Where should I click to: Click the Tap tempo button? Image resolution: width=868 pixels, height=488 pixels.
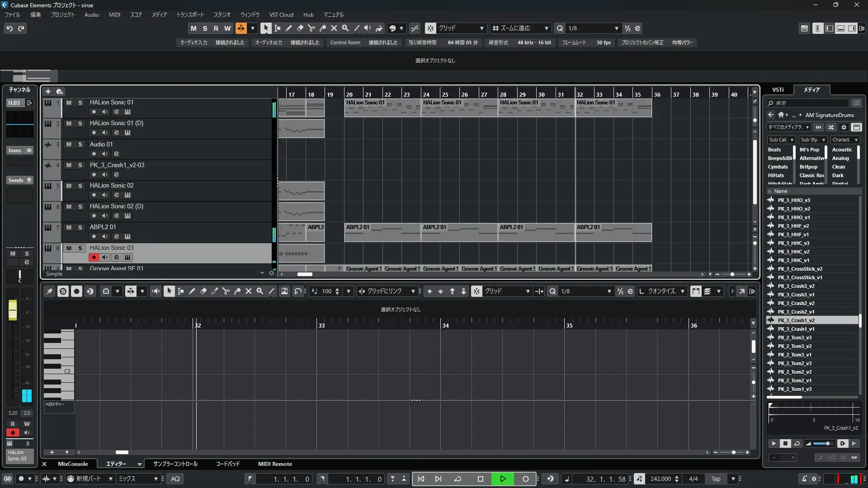[x=716, y=479]
